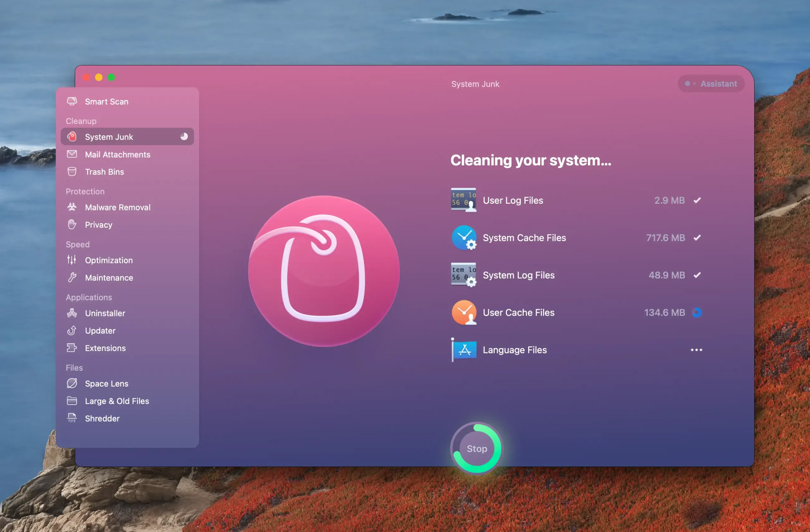
Task: Click the green zoom window button
Action: coord(111,77)
